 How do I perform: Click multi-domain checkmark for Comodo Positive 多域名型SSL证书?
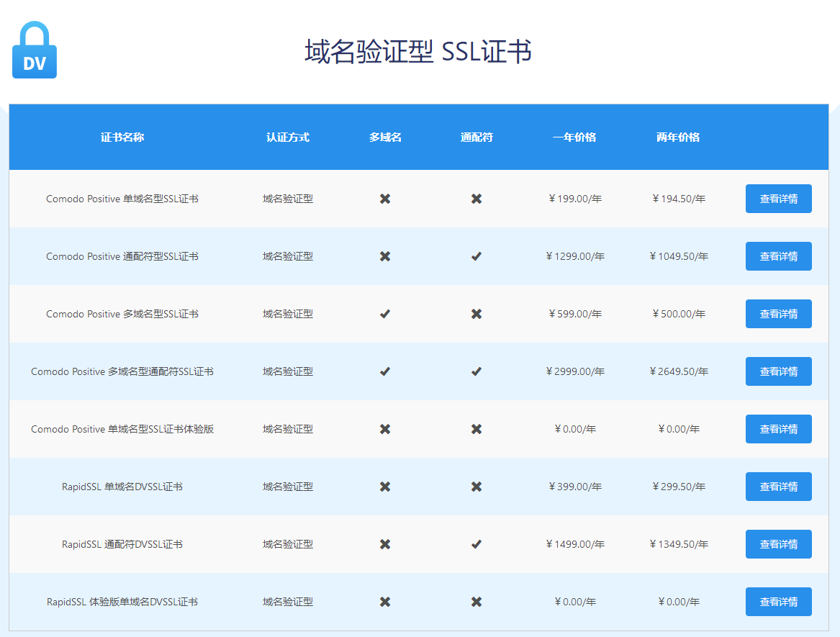(x=384, y=314)
